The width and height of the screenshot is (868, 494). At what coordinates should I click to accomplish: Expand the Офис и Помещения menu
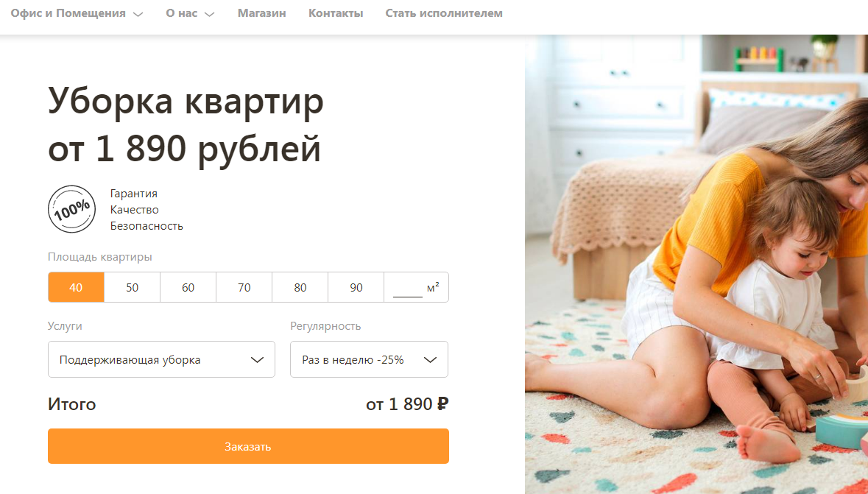pyautogui.click(x=77, y=13)
